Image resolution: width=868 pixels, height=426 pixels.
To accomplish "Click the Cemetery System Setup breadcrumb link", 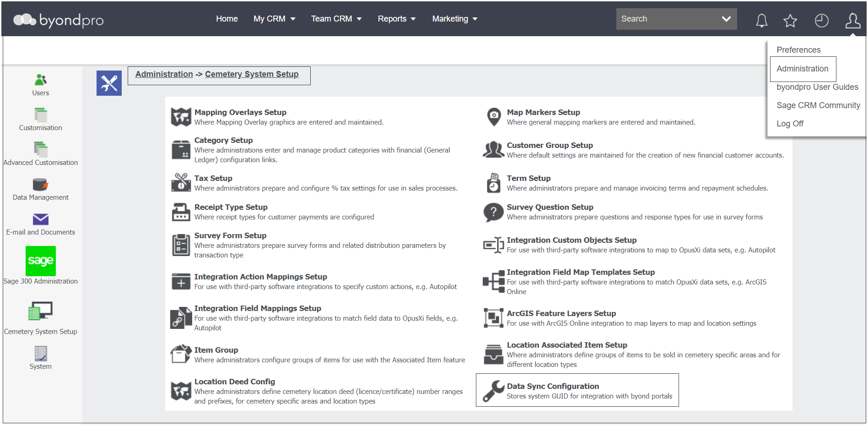I will pos(252,74).
